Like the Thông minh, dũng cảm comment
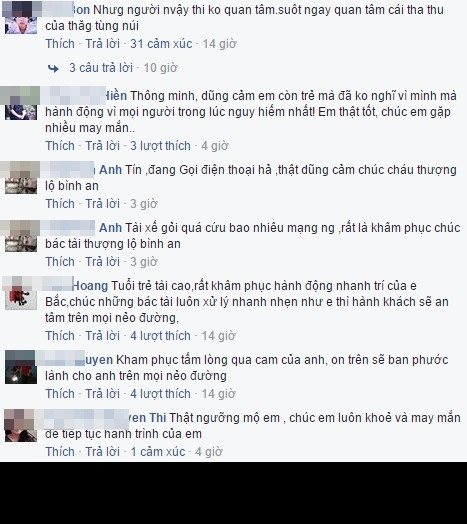Image resolution: width=467 pixels, height=524 pixels. point(60,146)
